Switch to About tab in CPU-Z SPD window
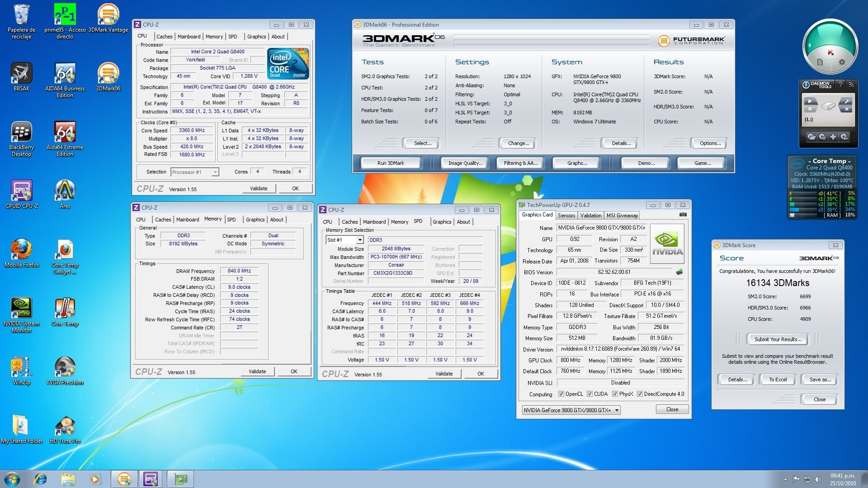 (463, 222)
